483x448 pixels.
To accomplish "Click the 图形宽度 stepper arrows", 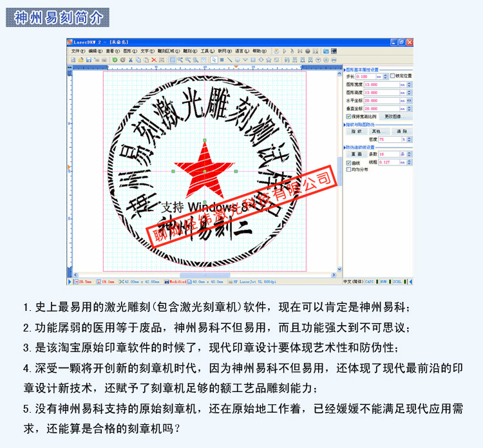I will tap(409, 85).
